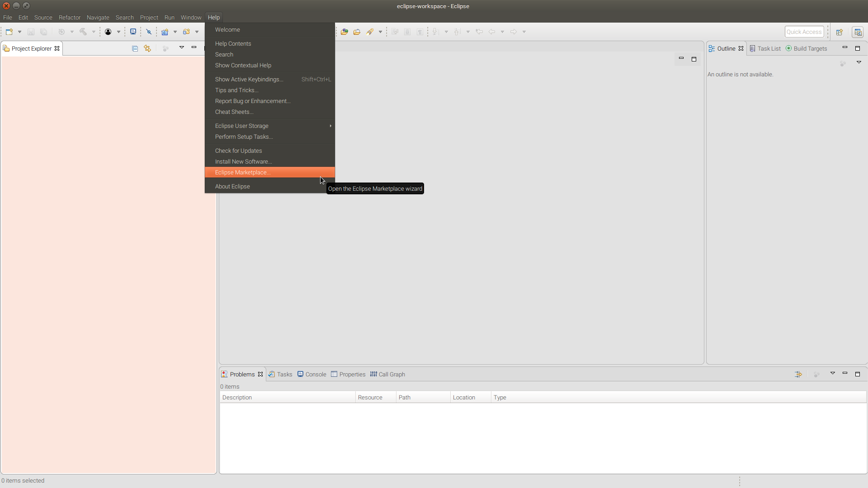Minimize the Project Explorer view
Viewport: 868px width, 488px height.
tap(194, 47)
